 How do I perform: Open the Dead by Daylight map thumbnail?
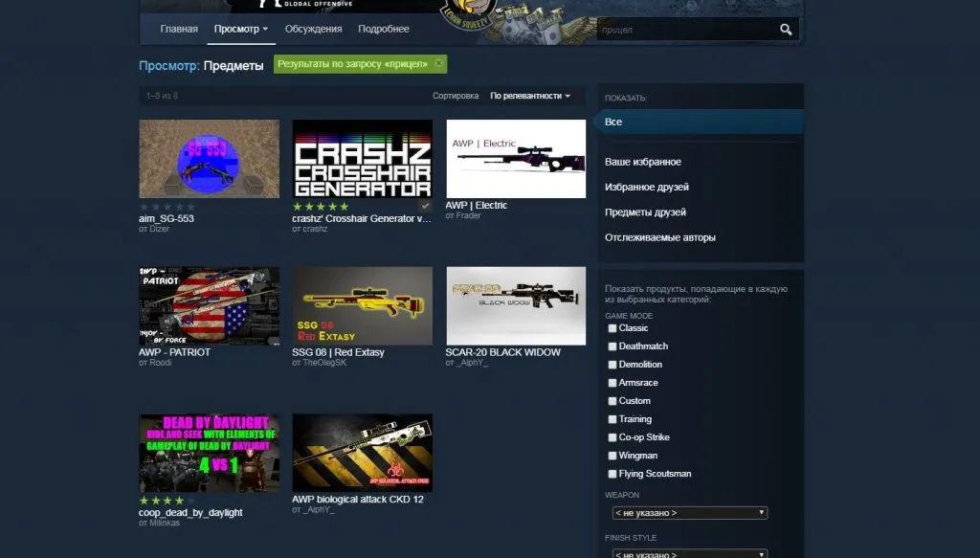[x=209, y=453]
